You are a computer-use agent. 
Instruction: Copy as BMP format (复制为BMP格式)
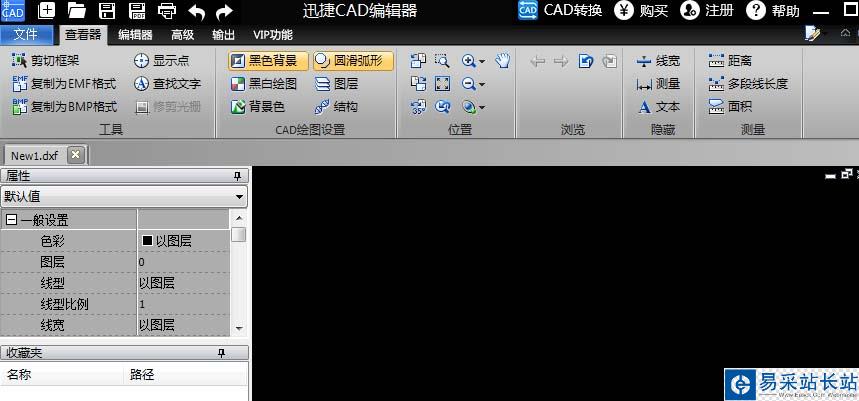pyautogui.click(x=65, y=106)
